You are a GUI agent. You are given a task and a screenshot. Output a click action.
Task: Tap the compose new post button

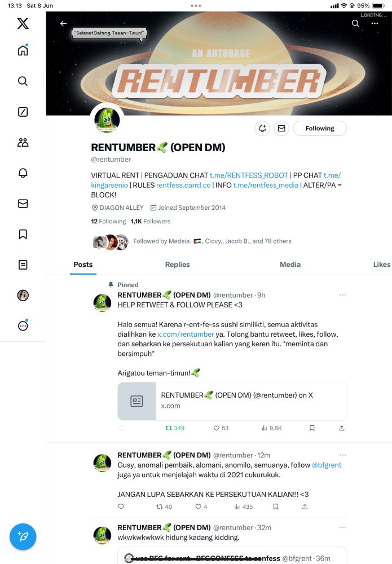[23, 536]
